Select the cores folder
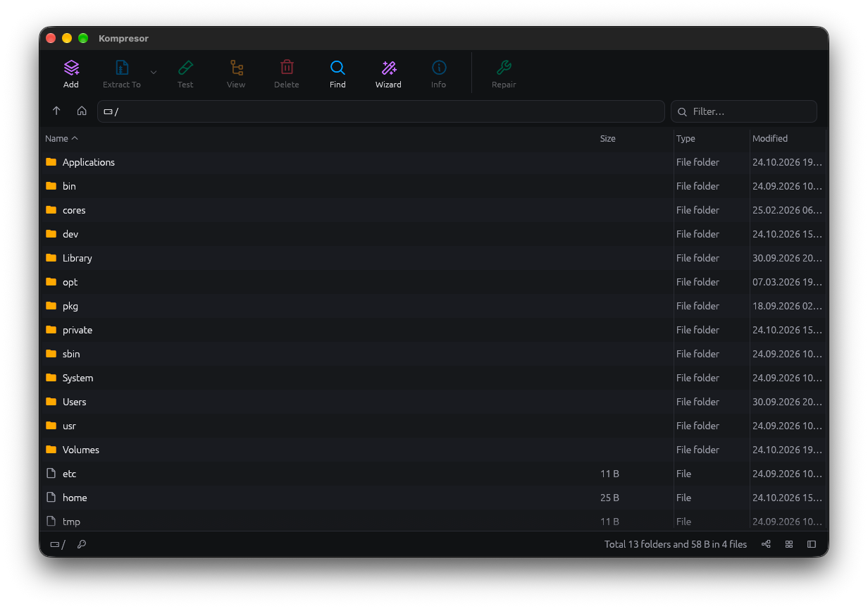Screen dimensions: 868x609 point(433,210)
